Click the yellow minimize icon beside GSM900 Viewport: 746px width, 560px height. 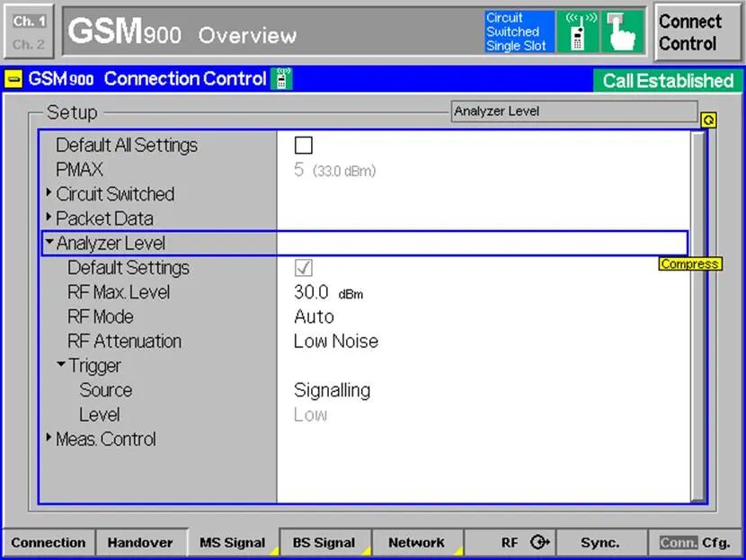coord(13,79)
